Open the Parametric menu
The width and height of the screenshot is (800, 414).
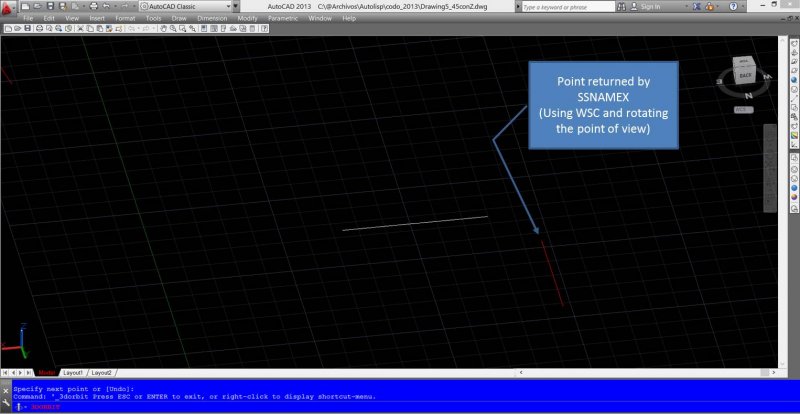pyautogui.click(x=283, y=18)
